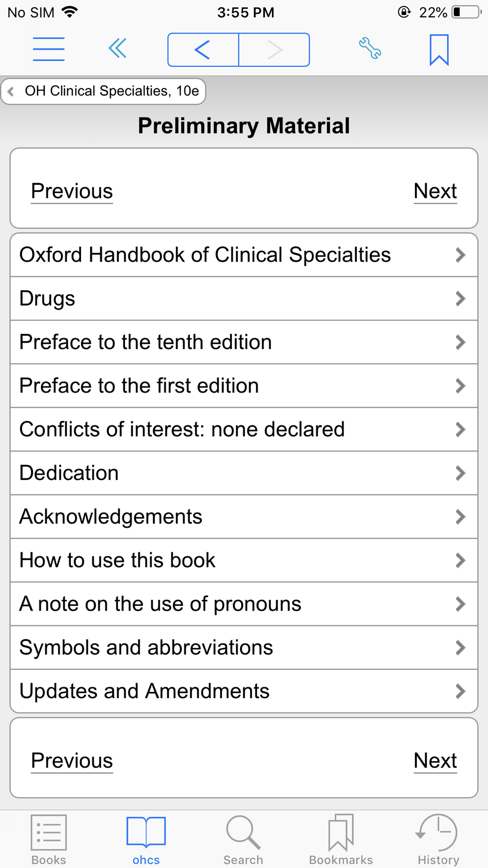Open the Bookmarks tab

point(341,840)
